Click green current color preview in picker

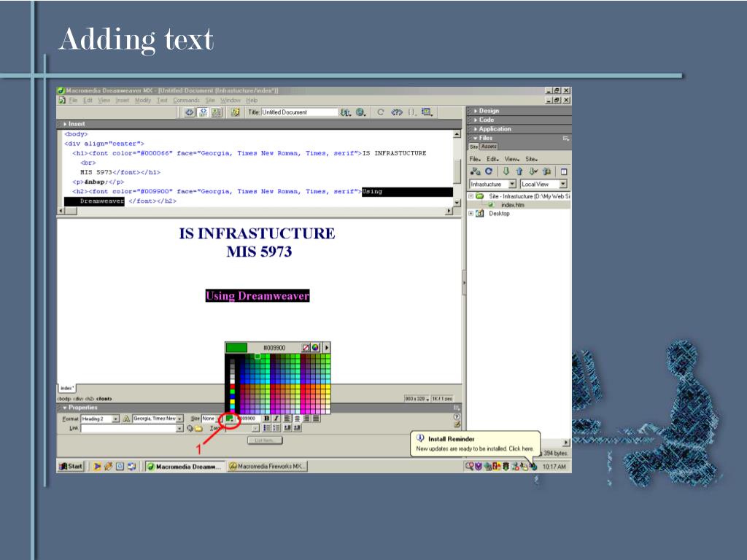point(236,348)
